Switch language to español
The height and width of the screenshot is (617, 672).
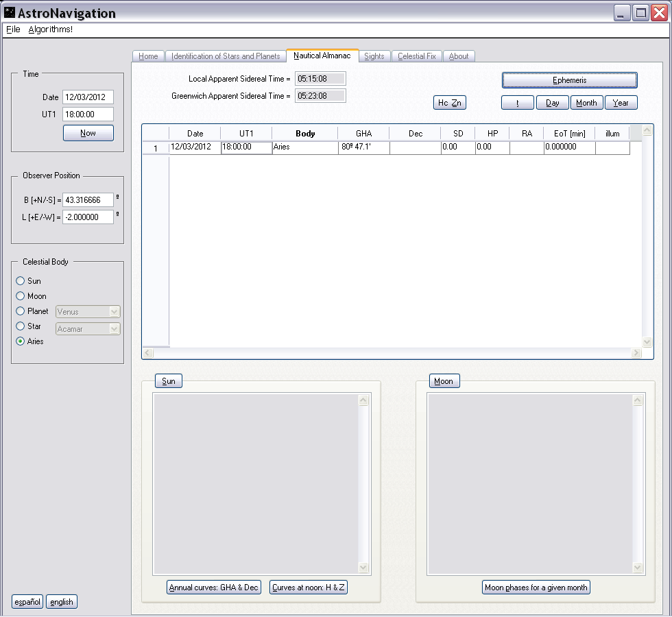click(x=27, y=602)
